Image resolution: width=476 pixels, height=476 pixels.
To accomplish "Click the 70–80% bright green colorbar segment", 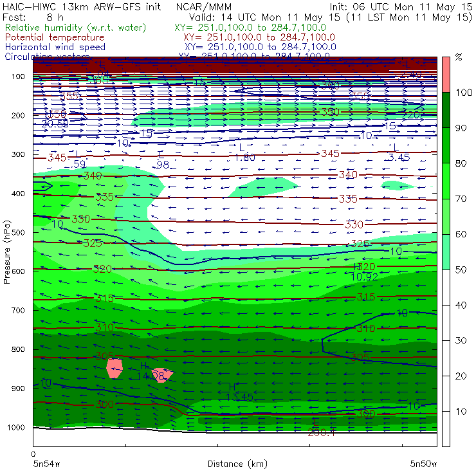I will 446,181.
